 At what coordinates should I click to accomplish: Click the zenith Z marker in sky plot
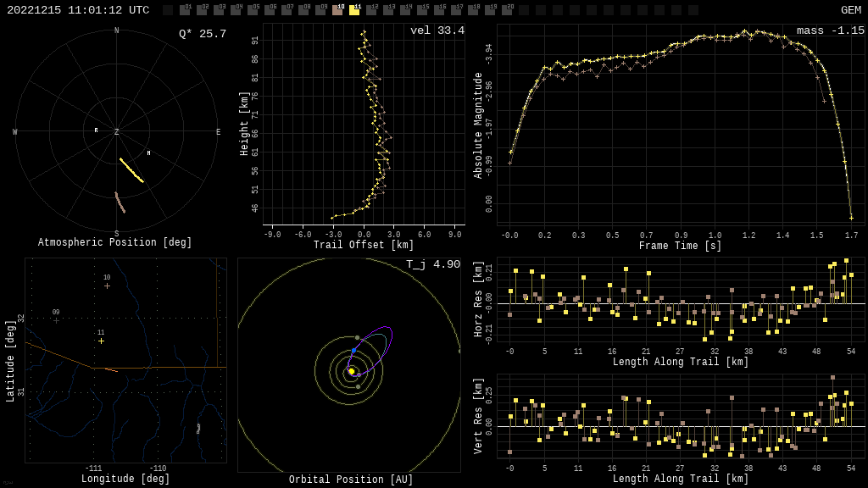click(x=117, y=132)
